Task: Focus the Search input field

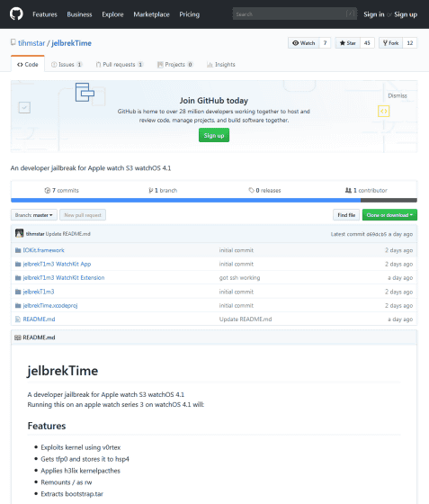Action: (x=295, y=13)
